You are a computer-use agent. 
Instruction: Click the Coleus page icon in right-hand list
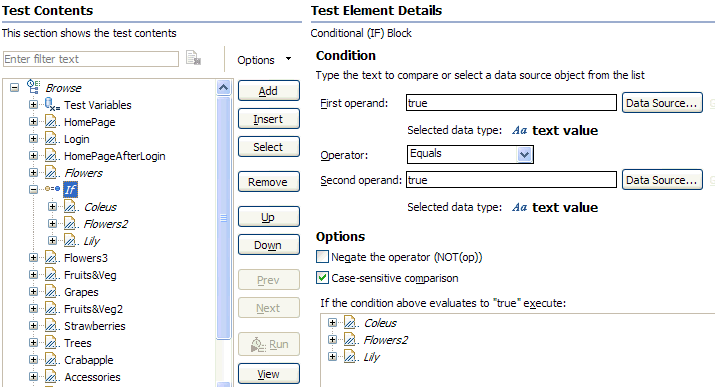[x=350, y=323]
